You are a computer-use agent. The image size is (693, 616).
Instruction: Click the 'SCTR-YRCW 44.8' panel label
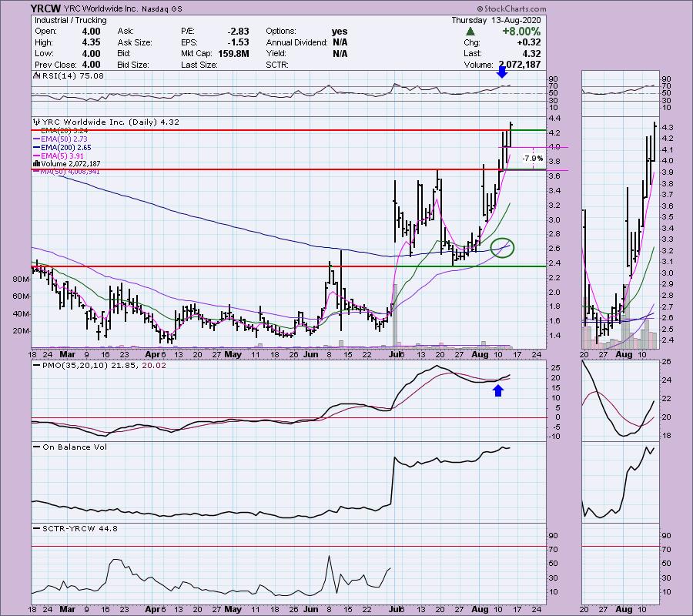click(80, 528)
